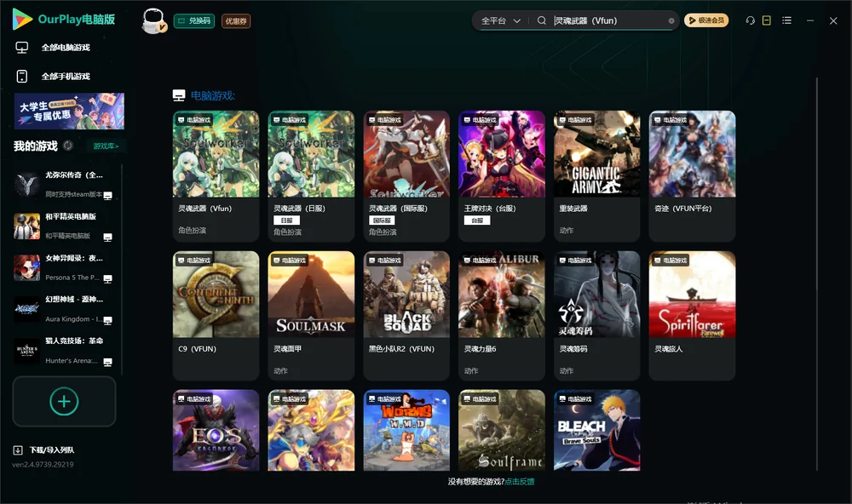Click the 点击反馈 feedback link
The image size is (852, 504).
point(520,481)
